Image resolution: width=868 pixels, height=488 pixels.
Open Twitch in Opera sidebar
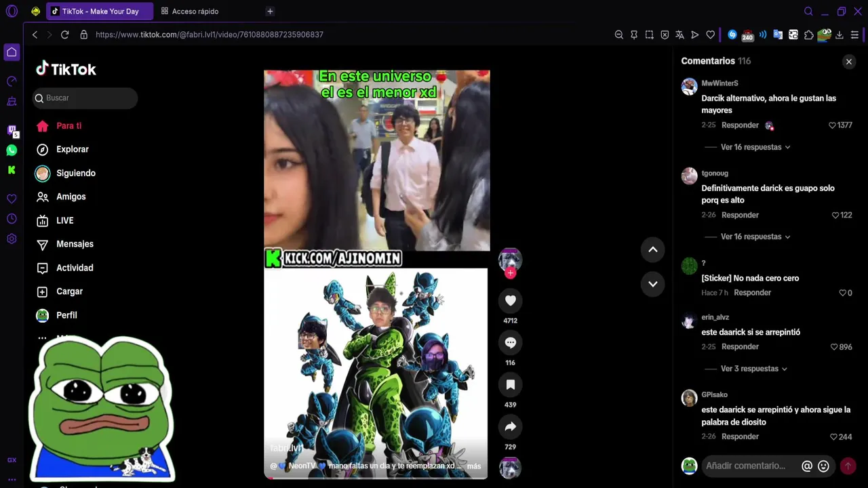click(12, 130)
